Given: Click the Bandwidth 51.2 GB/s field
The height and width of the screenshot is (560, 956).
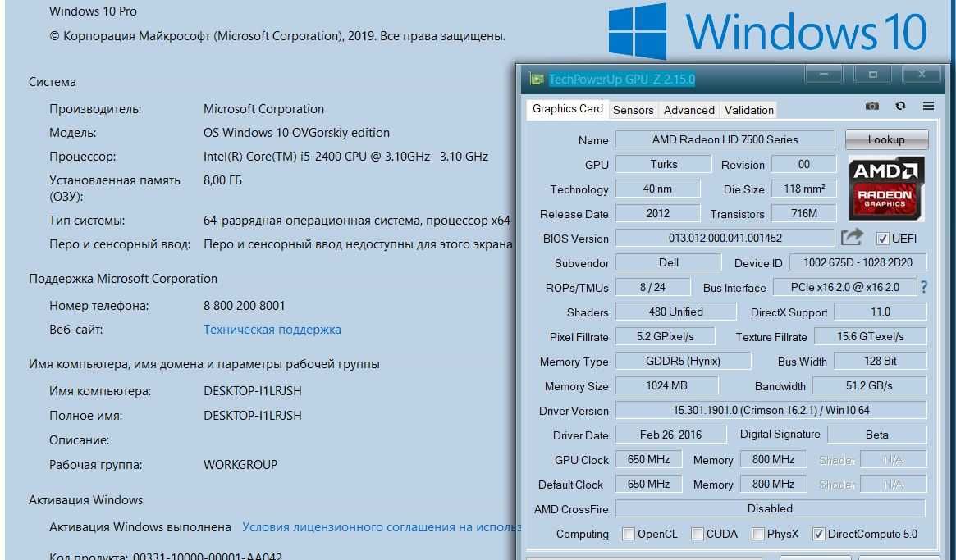Looking at the screenshot, I should 869,385.
